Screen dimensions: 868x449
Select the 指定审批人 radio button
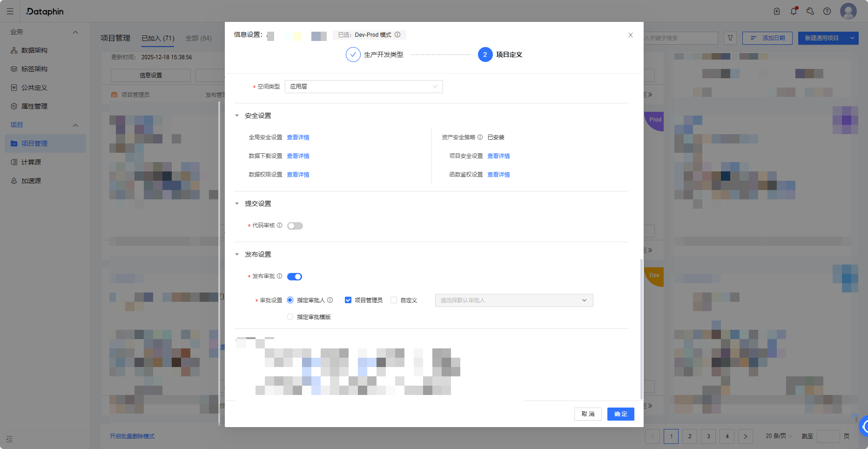[x=290, y=300]
